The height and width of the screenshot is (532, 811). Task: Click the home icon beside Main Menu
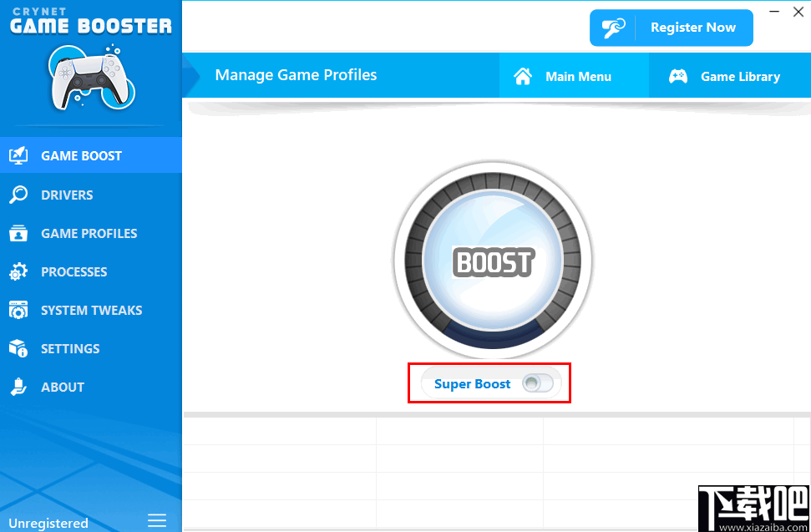coord(523,77)
